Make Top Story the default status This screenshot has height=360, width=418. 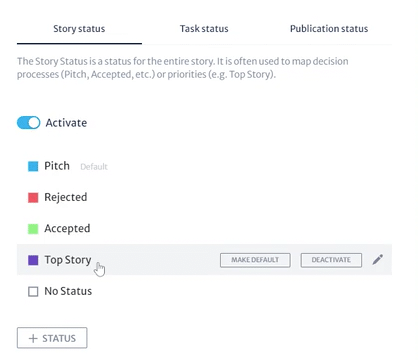point(255,260)
